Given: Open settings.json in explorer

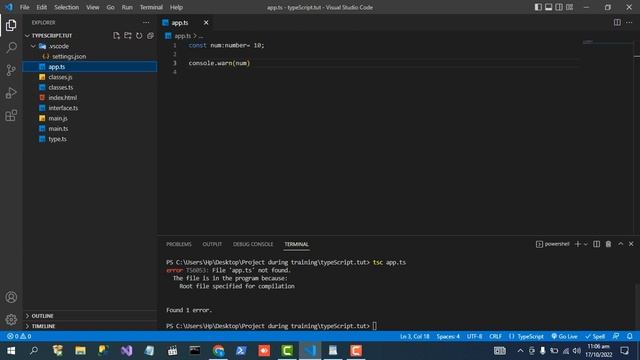Looking at the screenshot, I should pyautogui.click(x=89, y=56).
